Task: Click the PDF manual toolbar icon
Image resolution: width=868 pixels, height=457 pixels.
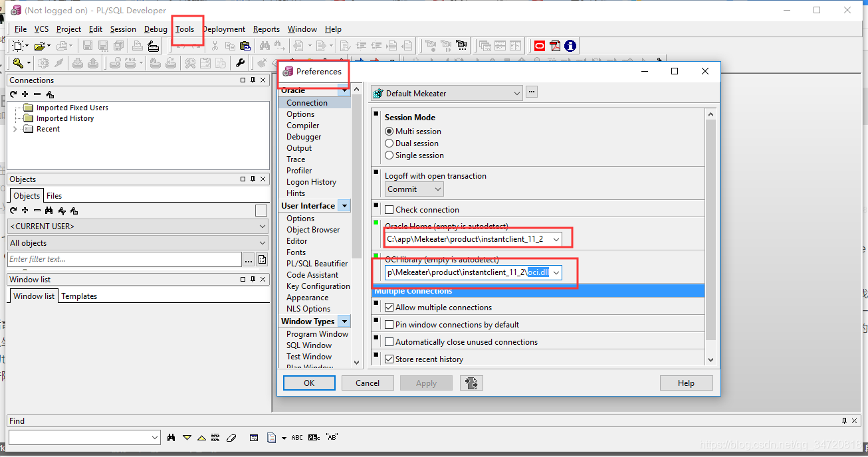Action: tap(555, 46)
